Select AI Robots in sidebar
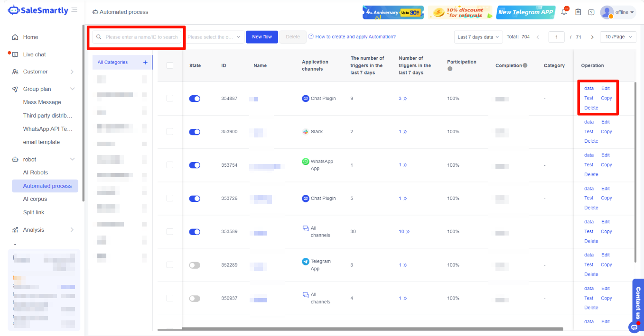 point(36,173)
